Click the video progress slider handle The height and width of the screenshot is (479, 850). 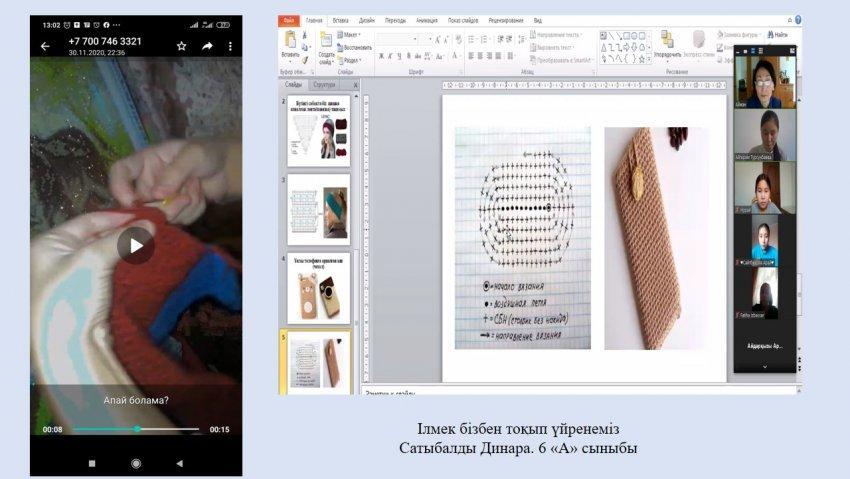click(138, 429)
